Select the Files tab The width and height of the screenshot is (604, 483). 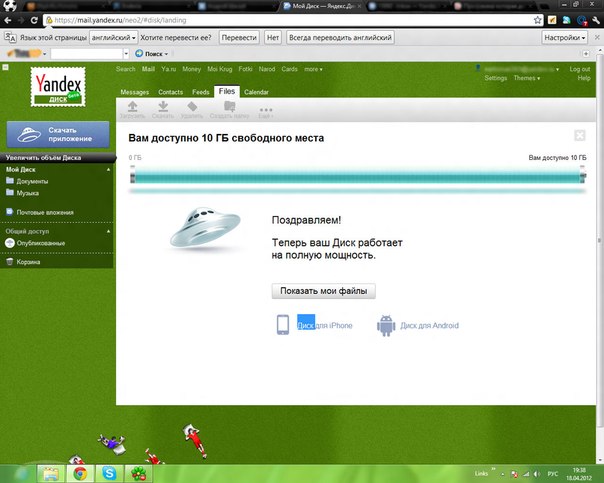226,91
